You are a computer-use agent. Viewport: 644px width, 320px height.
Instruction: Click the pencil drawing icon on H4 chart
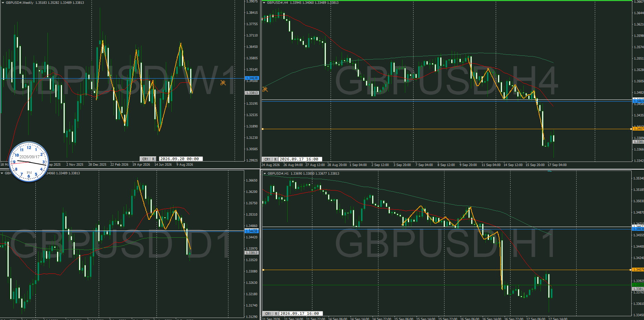pyautogui.click(x=265, y=89)
